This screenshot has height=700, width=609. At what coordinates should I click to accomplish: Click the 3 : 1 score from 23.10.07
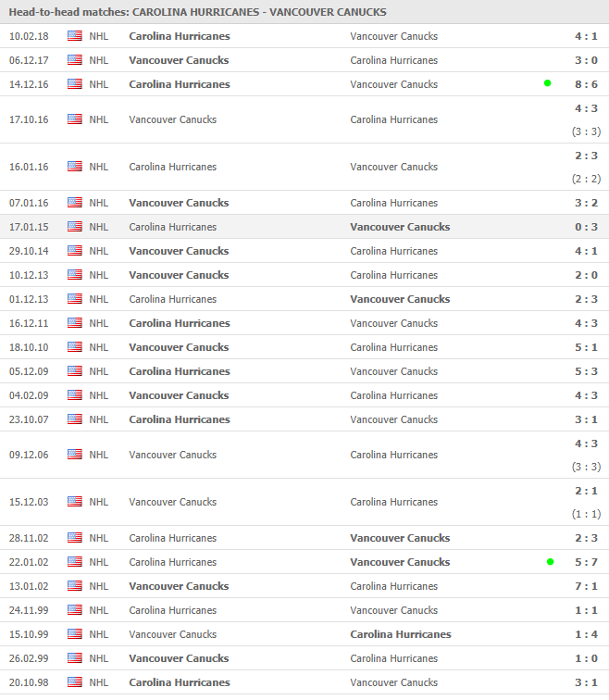click(586, 420)
